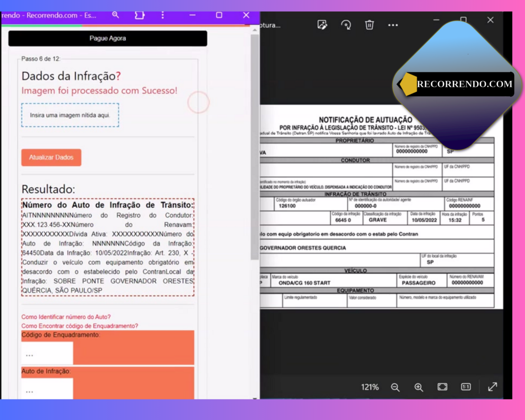Enter fullscreen view with diagonal arrows icon
Screen dimensions: 525x420
[492, 387]
